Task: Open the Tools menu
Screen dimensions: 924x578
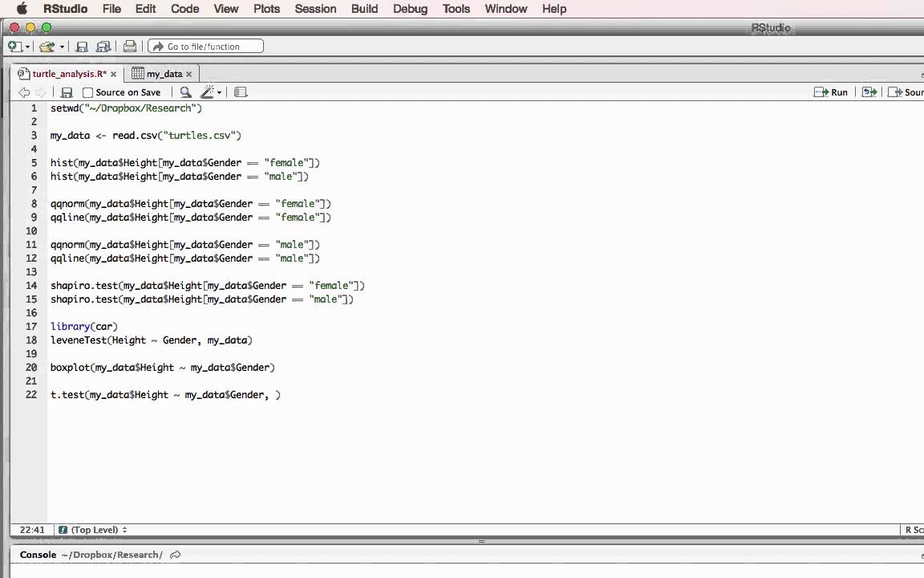Action: pyautogui.click(x=456, y=9)
